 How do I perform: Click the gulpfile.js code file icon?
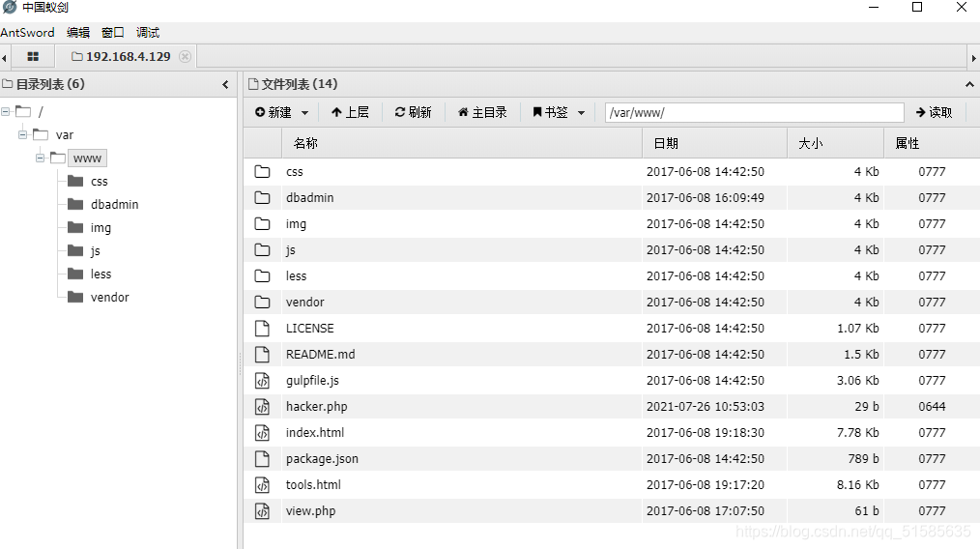(x=263, y=380)
